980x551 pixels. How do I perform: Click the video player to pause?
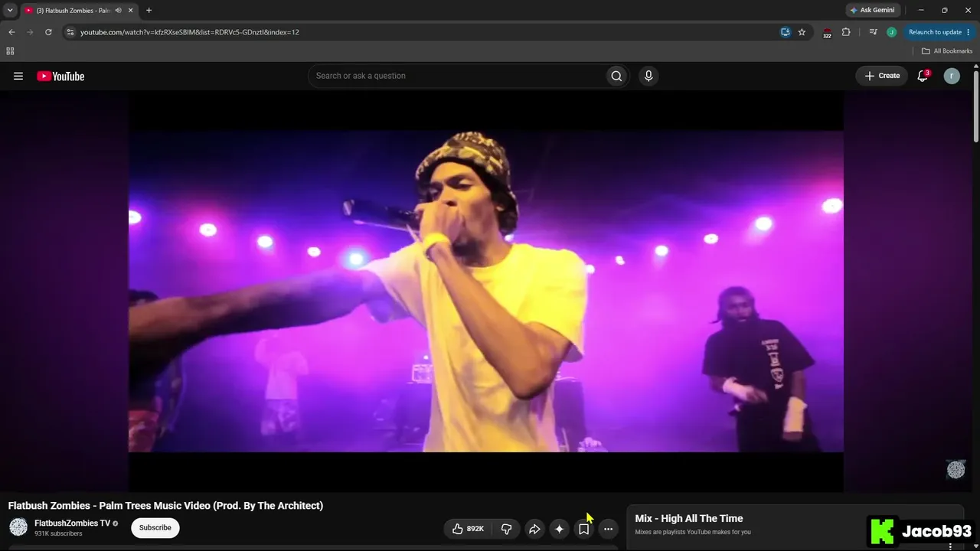point(485,291)
